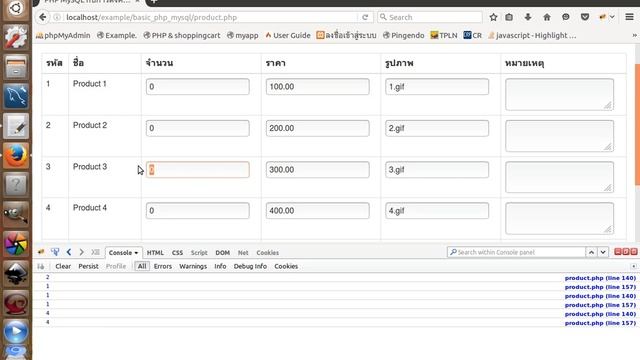Open MySQL Workbench dolphin launcher icon

pyautogui.click(x=16, y=97)
